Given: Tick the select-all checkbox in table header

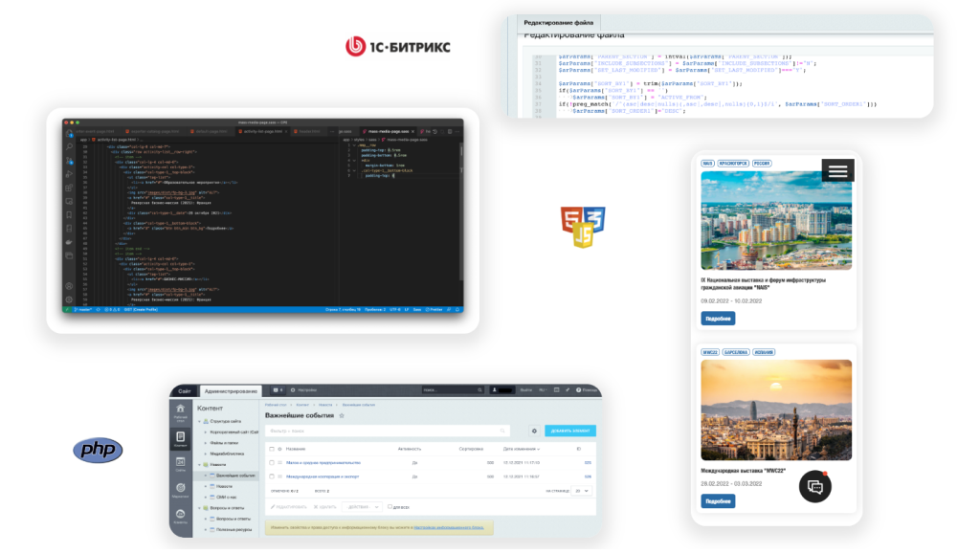Looking at the screenshot, I should 272,448.
